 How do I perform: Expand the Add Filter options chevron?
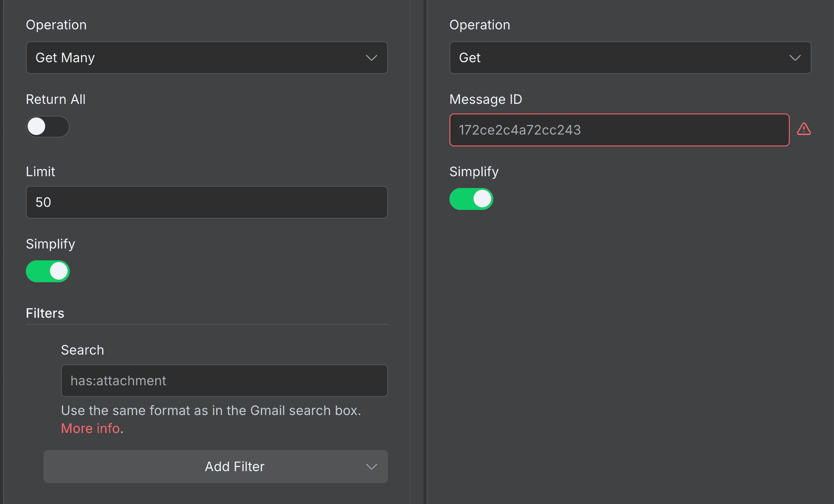point(371,467)
